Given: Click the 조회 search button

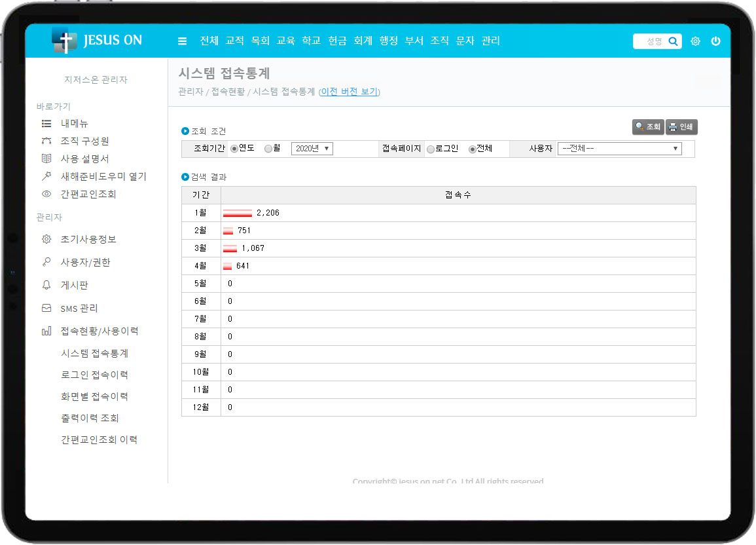Looking at the screenshot, I should pos(648,127).
